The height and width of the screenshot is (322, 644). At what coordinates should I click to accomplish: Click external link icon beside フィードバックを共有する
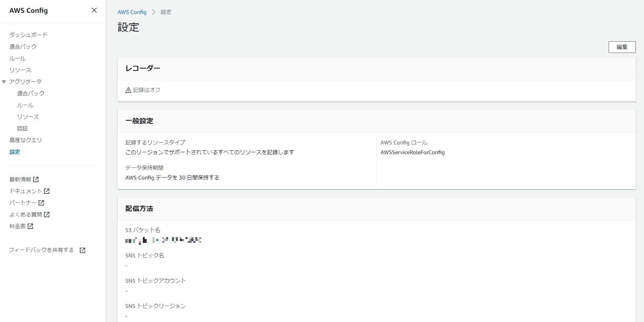(82, 250)
